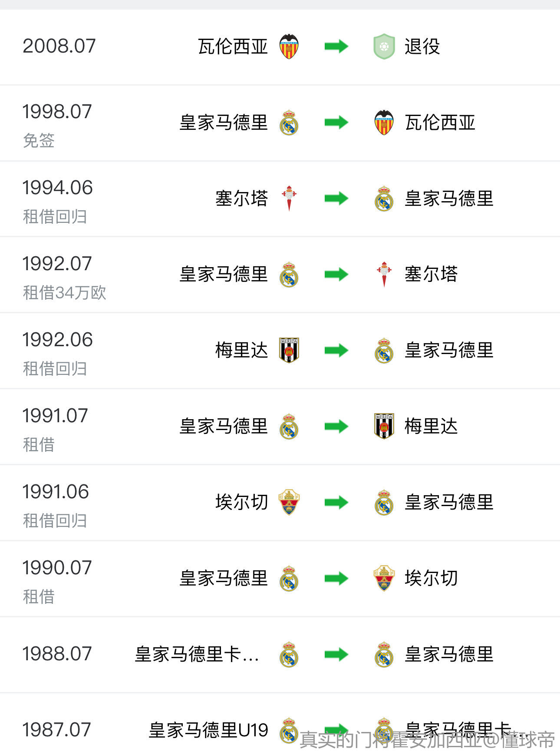Tap Celta crest beside 塞尔塔 destination in 1992.07
This screenshot has height=755, width=560.
(x=384, y=274)
